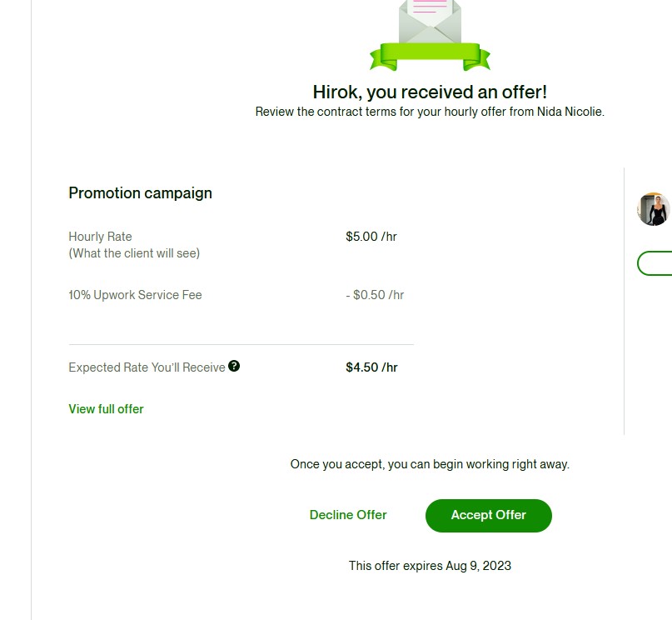Click the "Once you accept" notice text
The image size is (672, 620).
click(x=430, y=464)
